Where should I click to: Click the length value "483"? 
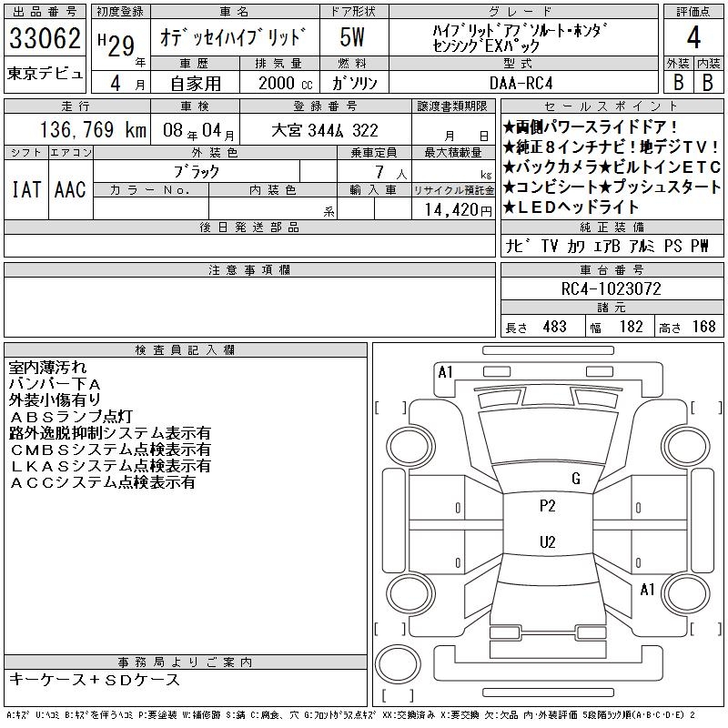coord(555,327)
